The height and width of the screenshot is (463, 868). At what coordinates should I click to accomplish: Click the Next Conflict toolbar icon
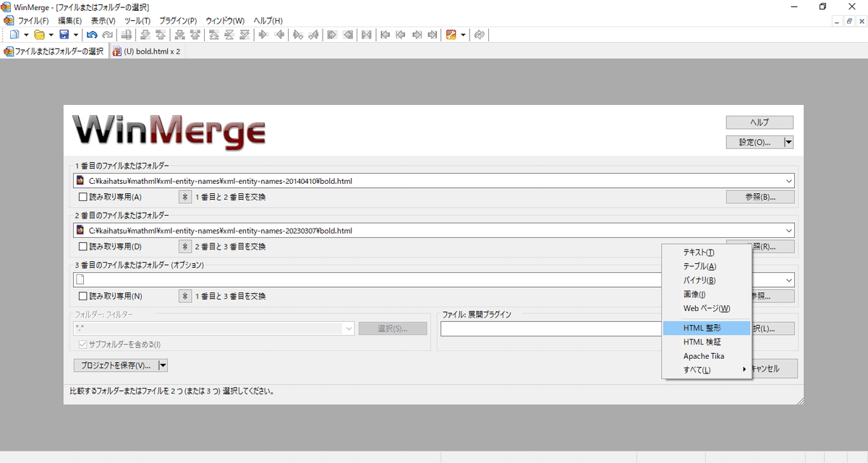click(x=180, y=35)
